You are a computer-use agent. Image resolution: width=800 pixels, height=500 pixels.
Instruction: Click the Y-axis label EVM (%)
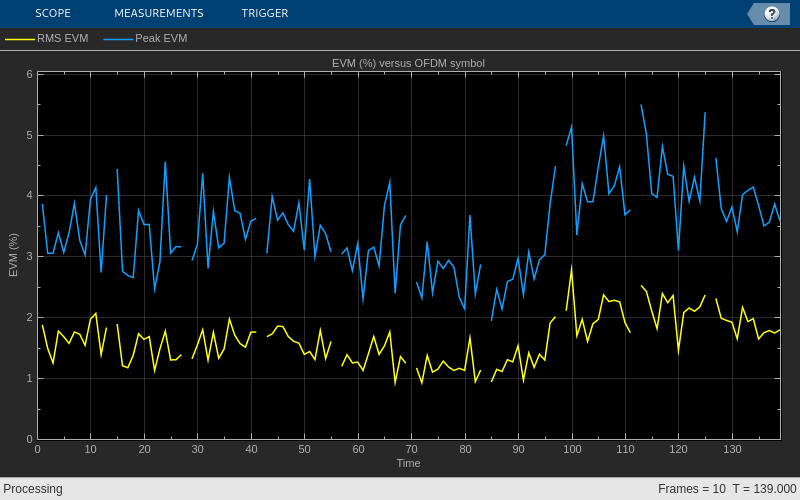[x=13, y=255]
